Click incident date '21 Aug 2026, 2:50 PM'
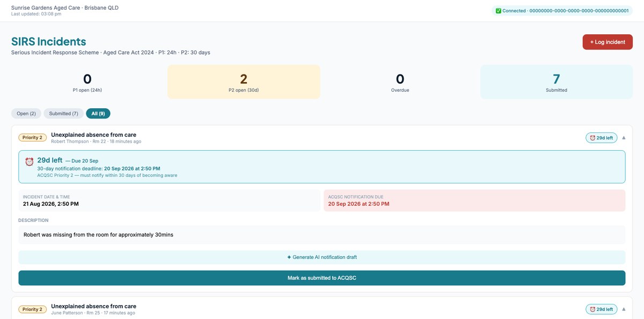Image resolution: width=644 pixels, height=319 pixels. [50, 204]
